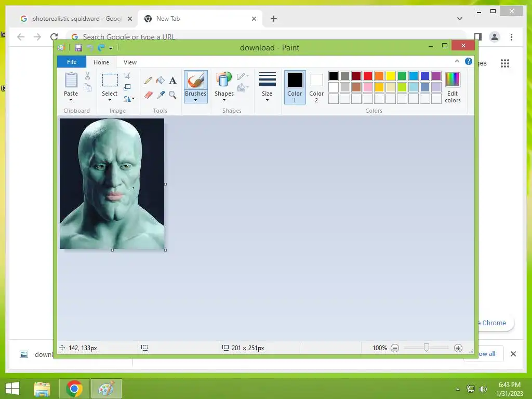Select the Eraser tool
This screenshot has width=532, height=399.
tap(148, 95)
